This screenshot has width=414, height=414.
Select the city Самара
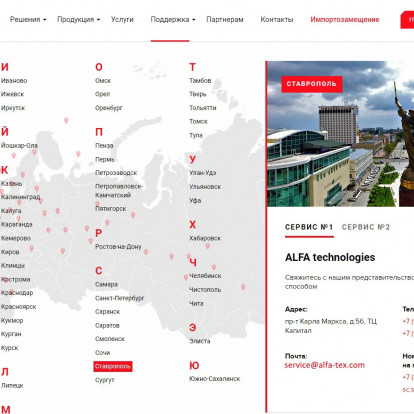[106, 284]
